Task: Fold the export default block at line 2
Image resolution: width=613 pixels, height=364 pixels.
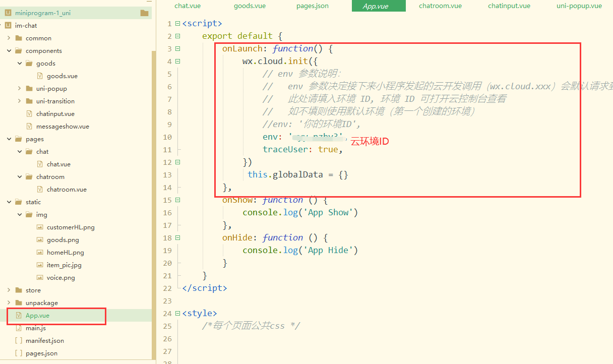Action: (x=177, y=36)
